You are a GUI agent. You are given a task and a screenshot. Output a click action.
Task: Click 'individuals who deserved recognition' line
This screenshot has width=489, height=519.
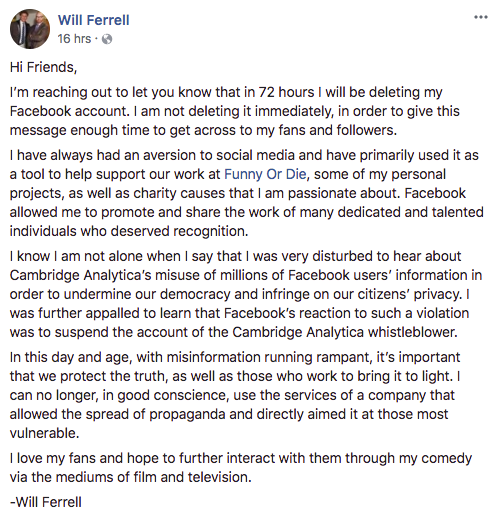(129, 231)
